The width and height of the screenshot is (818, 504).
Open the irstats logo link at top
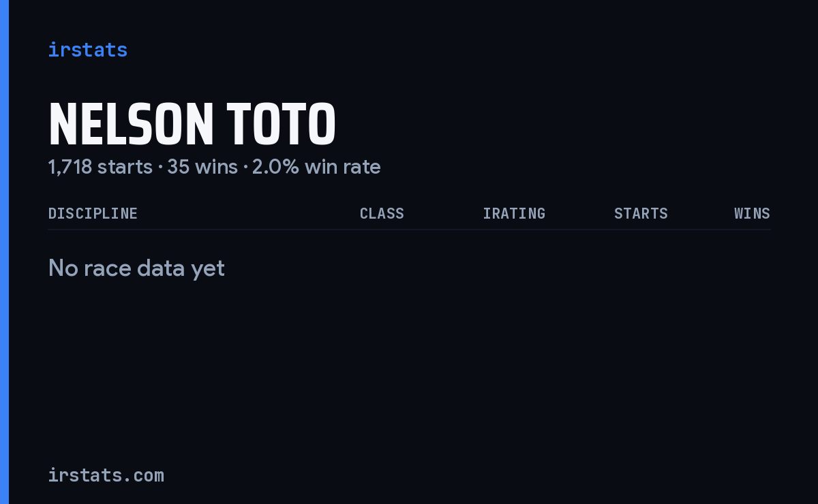click(x=88, y=50)
